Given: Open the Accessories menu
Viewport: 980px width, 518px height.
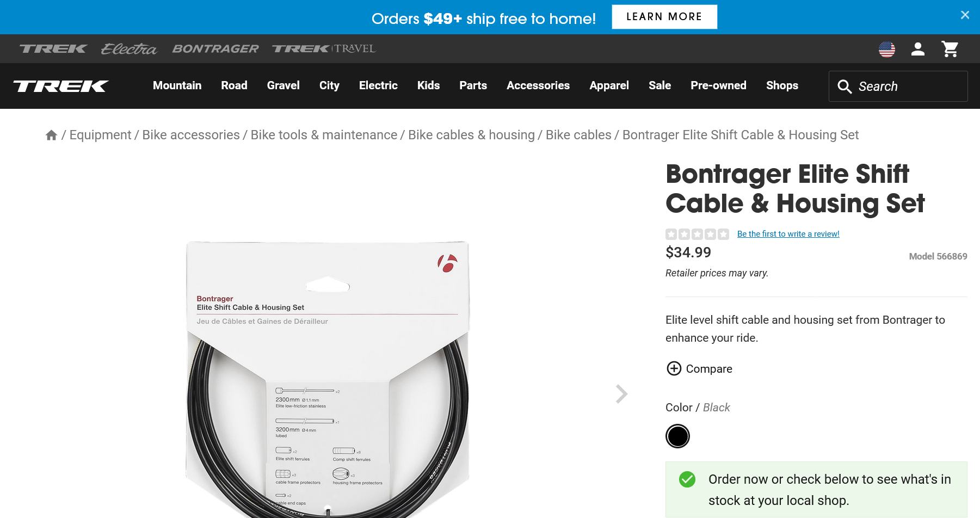Looking at the screenshot, I should [x=538, y=85].
